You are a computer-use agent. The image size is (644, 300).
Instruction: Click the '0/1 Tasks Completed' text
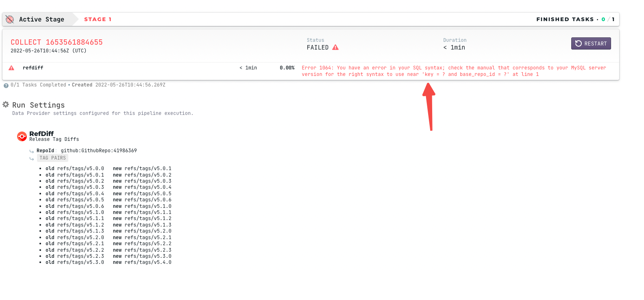pyautogui.click(x=38, y=85)
